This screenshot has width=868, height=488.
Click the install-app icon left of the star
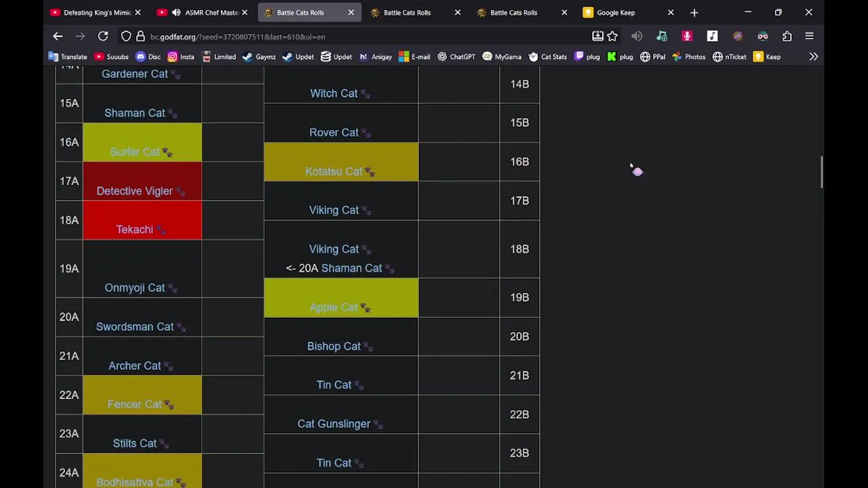point(597,37)
